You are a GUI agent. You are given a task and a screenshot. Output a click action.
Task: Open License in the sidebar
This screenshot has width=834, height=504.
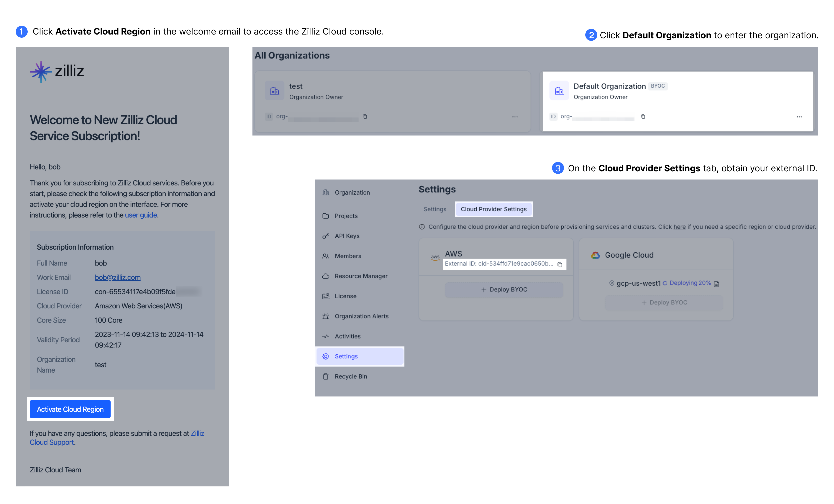click(359, 296)
